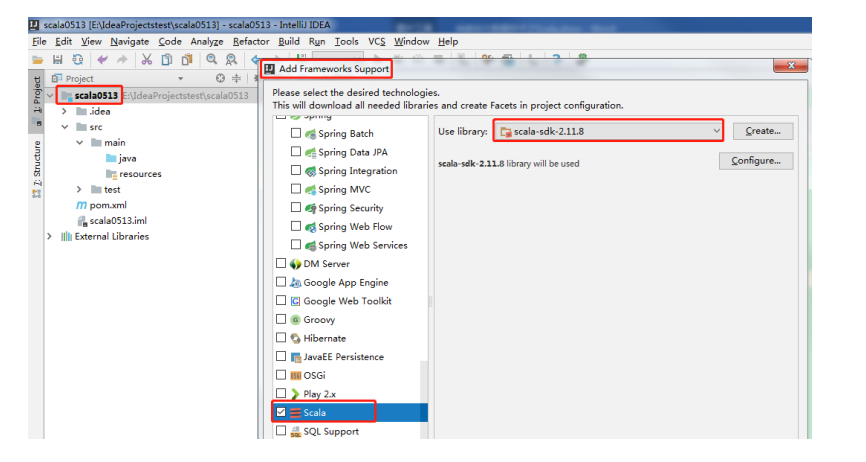Screen dimensions: 866x462
Task: Click the scala0513.iml file icon
Action: tap(82, 221)
